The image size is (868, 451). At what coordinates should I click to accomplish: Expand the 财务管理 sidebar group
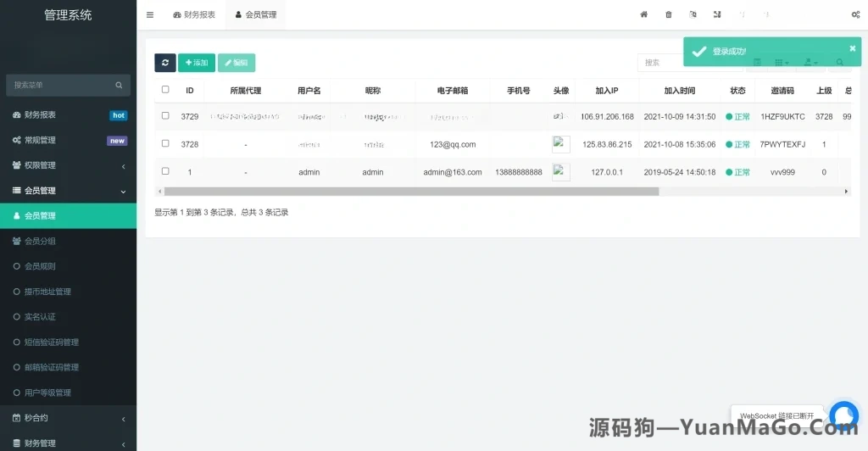tap(68, 443)
